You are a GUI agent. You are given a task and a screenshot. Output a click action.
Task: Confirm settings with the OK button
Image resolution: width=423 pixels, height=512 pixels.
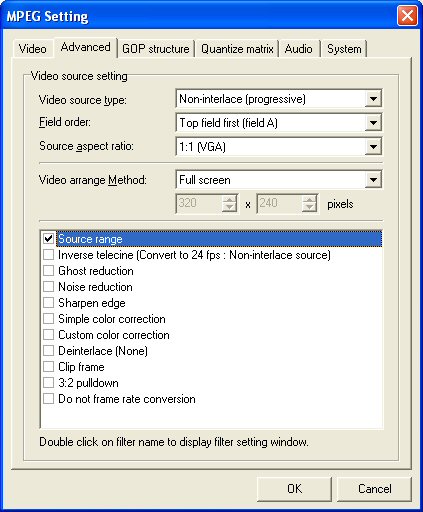point(294,489)
